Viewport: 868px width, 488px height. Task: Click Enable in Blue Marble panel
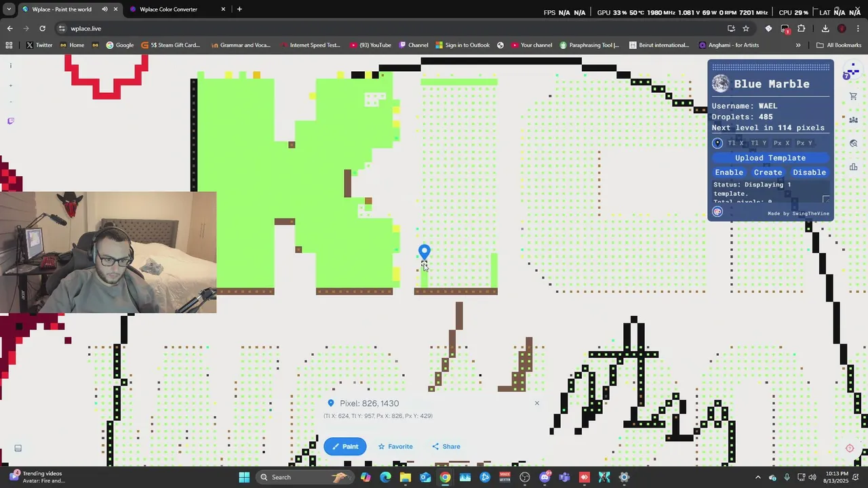point(729,172)
